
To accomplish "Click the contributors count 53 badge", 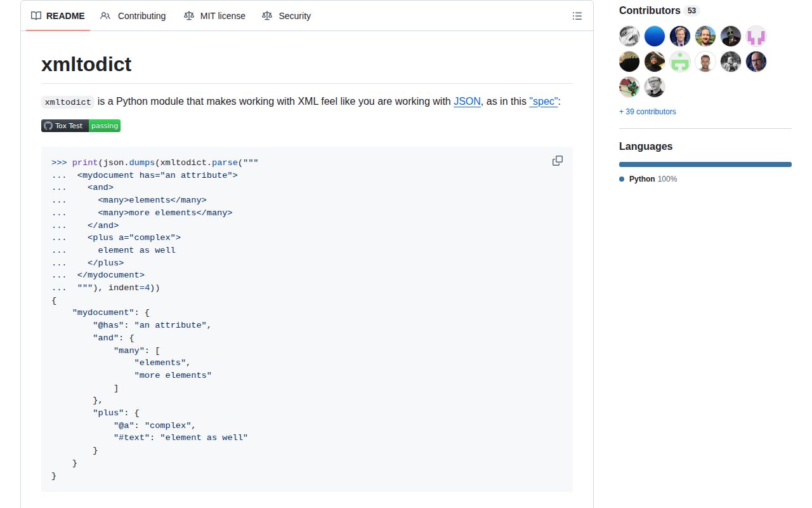I will (x=692, y=11).
